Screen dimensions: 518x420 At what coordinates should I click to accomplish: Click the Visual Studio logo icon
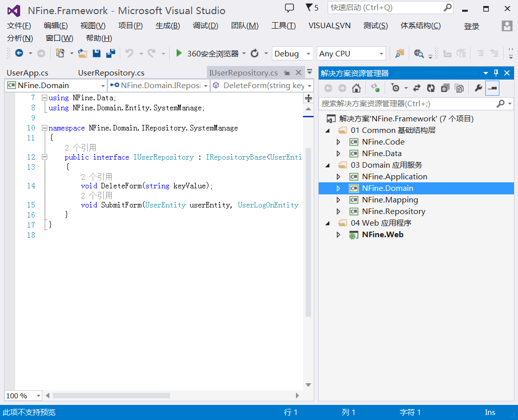click(x=14, y=11)
